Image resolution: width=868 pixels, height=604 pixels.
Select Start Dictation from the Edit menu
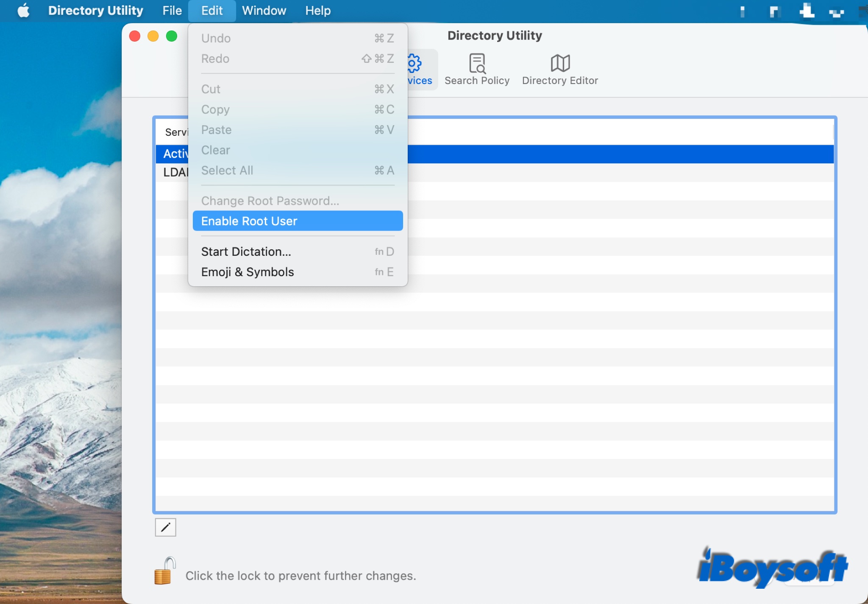246,251
